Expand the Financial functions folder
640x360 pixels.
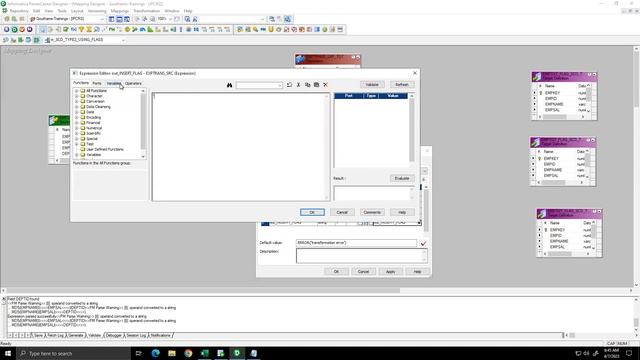click(76, 122)
